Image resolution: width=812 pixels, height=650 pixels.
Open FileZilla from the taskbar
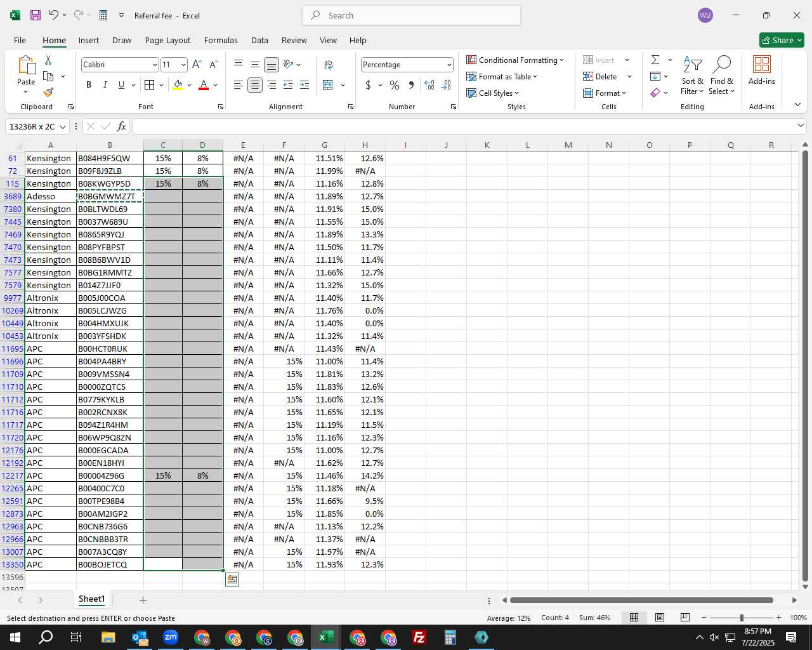(419, 637)
